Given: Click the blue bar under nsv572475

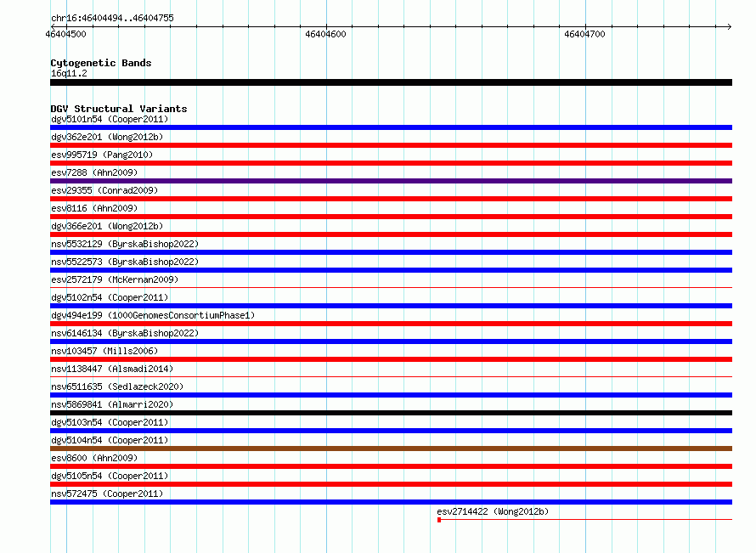Looking at the screenshot, I should 391,502.
